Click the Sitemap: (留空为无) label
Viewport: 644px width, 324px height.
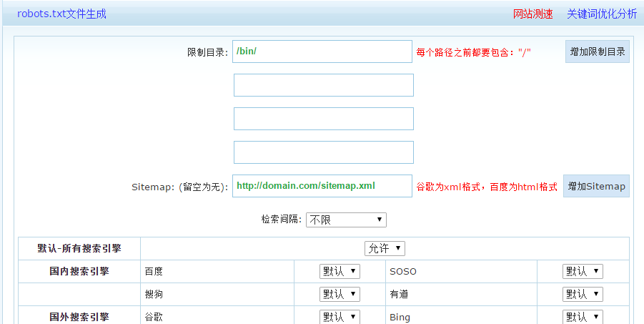click(179, 187)
